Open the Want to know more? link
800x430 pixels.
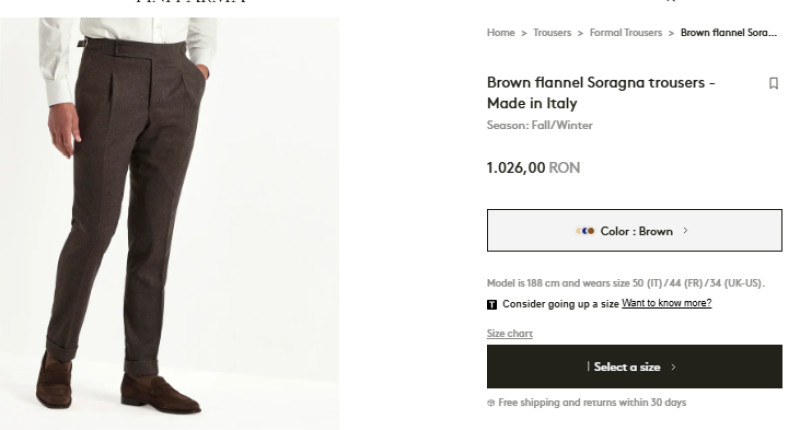click(666, 303)
